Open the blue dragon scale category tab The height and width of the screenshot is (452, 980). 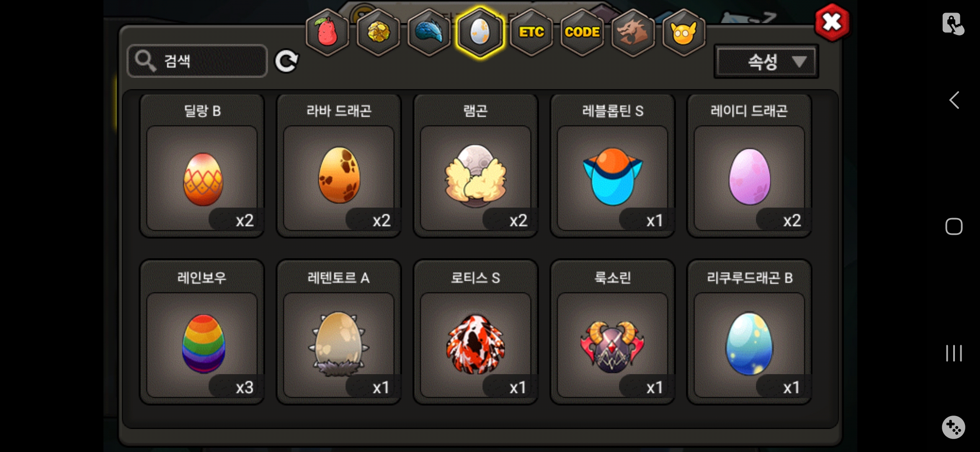[429, 32]
